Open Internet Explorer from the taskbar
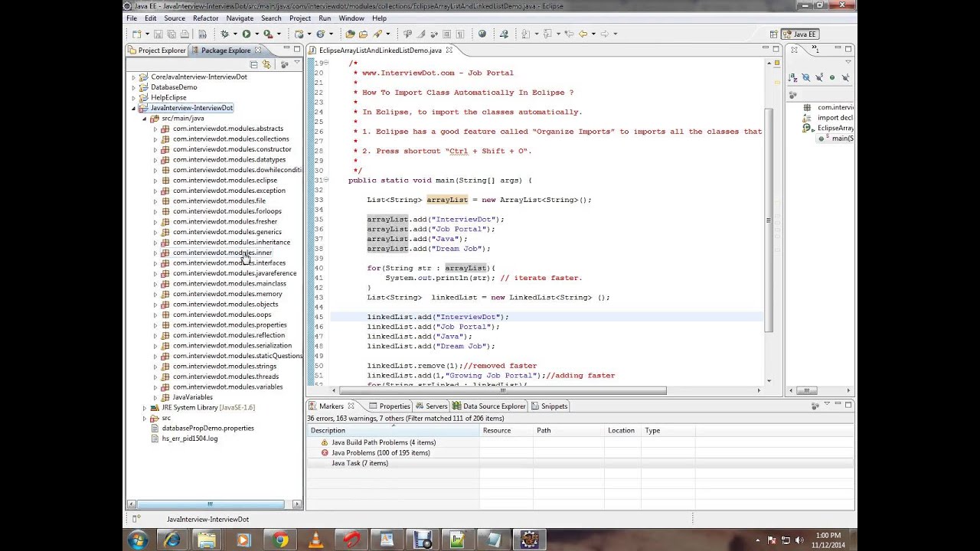 pos(171,540)
